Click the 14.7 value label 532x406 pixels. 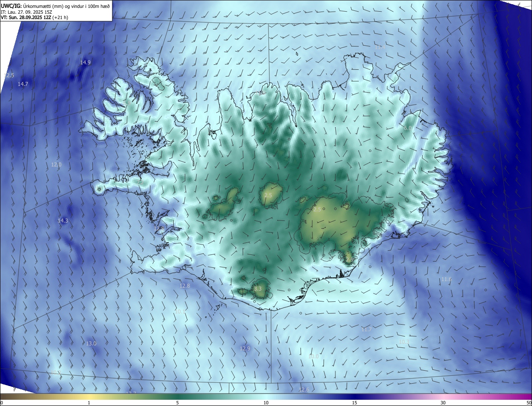click(x=23, y=84)
